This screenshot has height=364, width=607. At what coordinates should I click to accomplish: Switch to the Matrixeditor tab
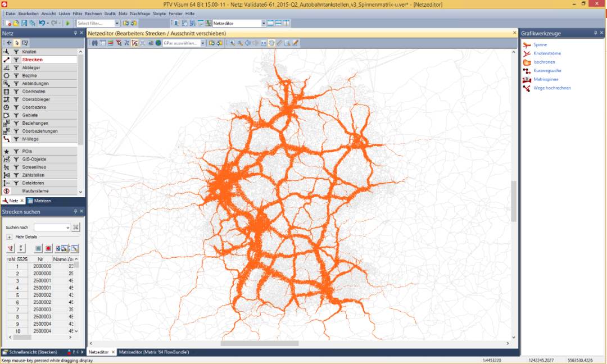coord(153,352)
